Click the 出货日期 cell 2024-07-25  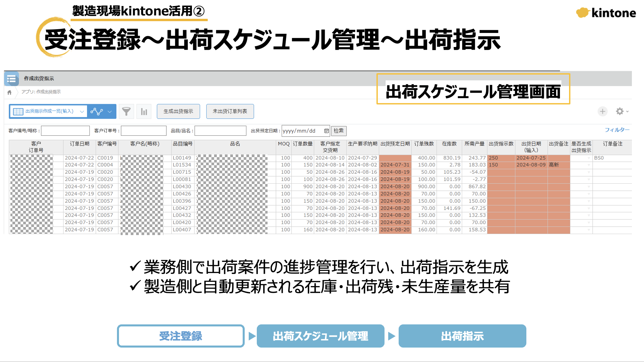(531, 158)
